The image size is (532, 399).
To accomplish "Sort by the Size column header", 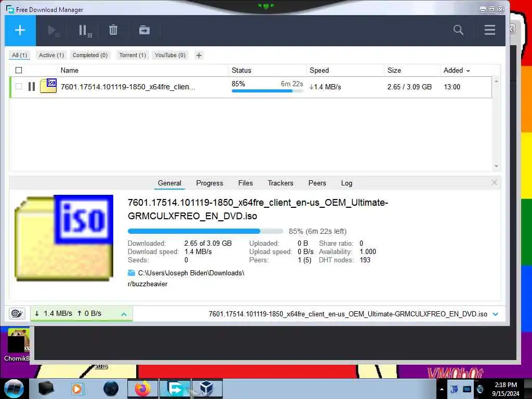I will (x=394, y=70).
